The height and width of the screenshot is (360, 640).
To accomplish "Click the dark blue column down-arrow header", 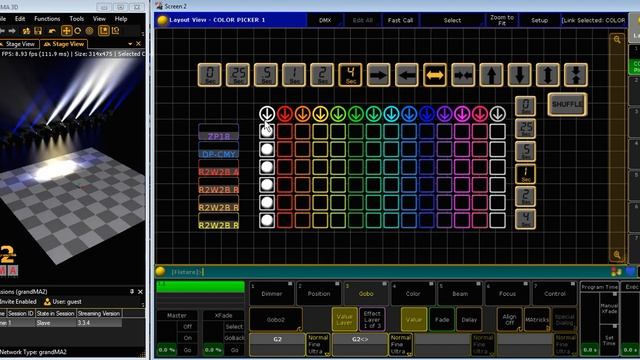I will click(427, 114).
